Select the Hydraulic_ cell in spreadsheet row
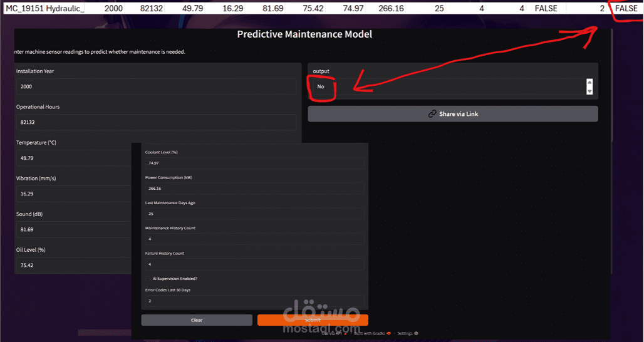Viewport: 644px width, 342px height. point(65,8)
